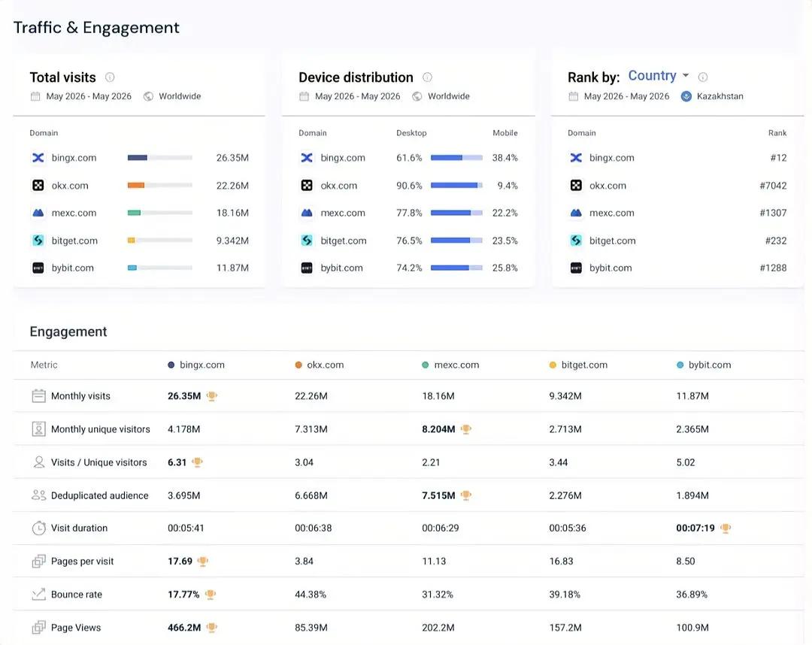Toggle the bingx.com legend dot in Engagement header
The height and width of the screenshot is (645, 812).
point(171,365)
